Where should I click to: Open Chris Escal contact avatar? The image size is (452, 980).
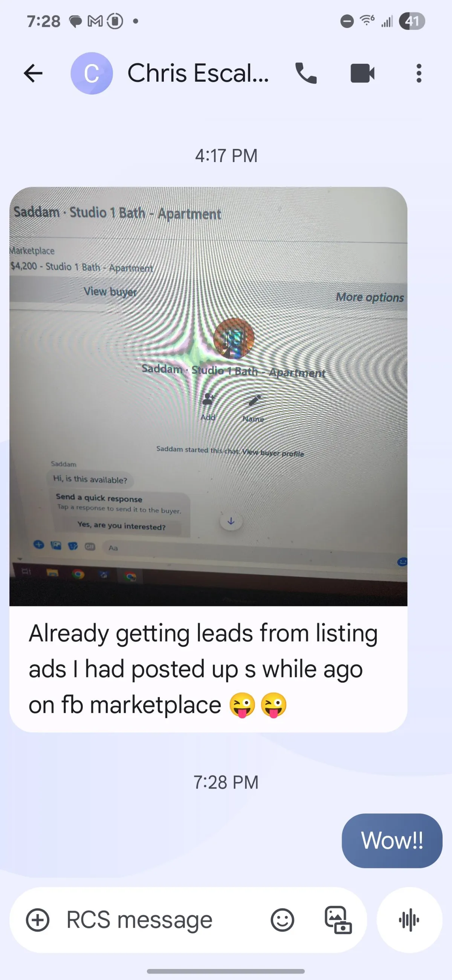(x=92, y=73)
